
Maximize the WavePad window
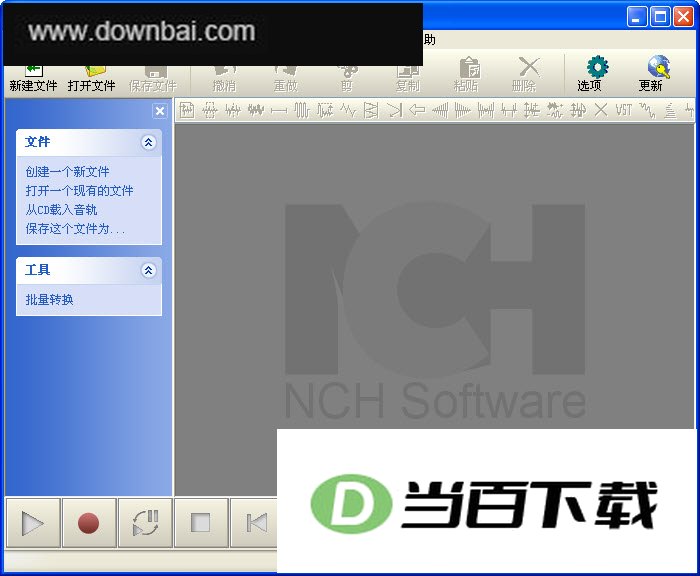coord(660,17)
